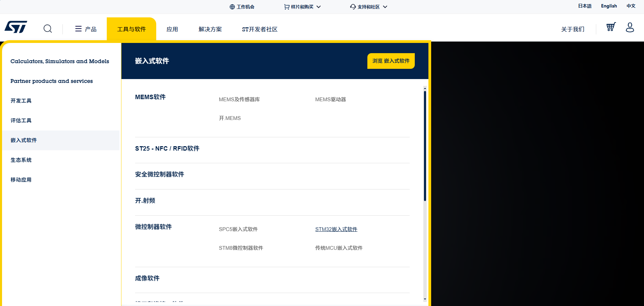Open the STM8微控制器软件 link
The height and width of the screenshot is (306, 644).
pos(241,248)
